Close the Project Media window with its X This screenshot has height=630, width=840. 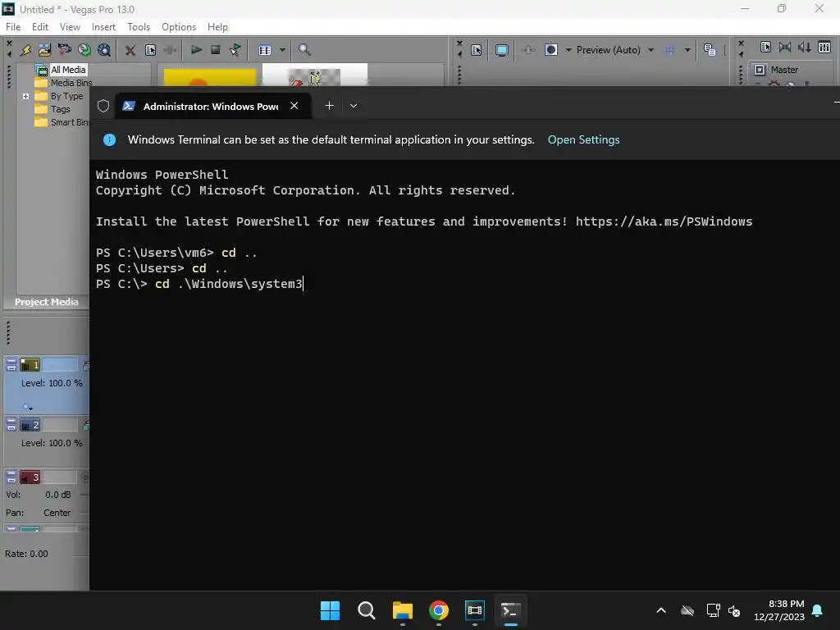coord(9,43)
